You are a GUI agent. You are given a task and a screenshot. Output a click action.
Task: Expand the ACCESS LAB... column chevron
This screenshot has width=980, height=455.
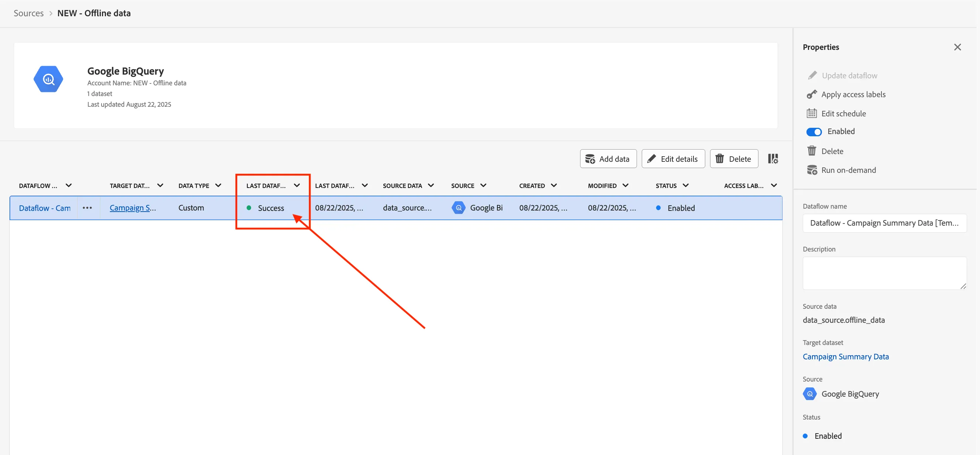coord(774,185)
